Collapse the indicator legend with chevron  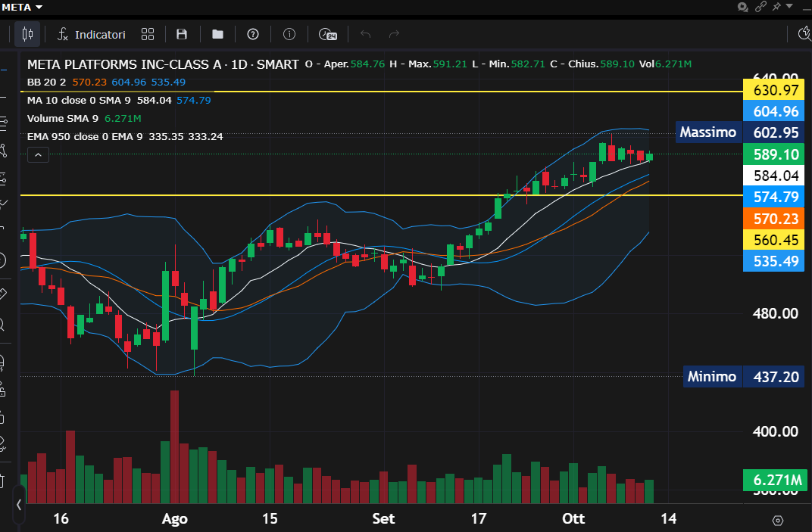(38, 154)
